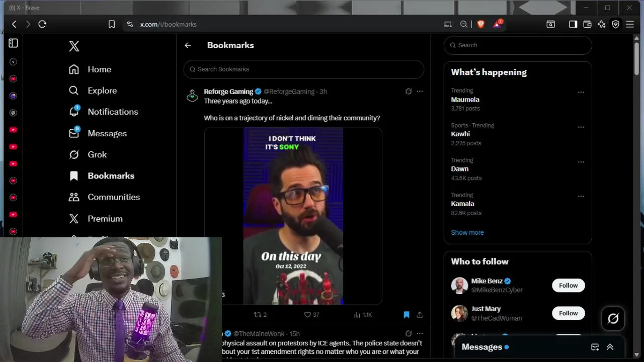The image size is (644, 362).
Task: View site information icon in address bar
Action: (130, 24)
